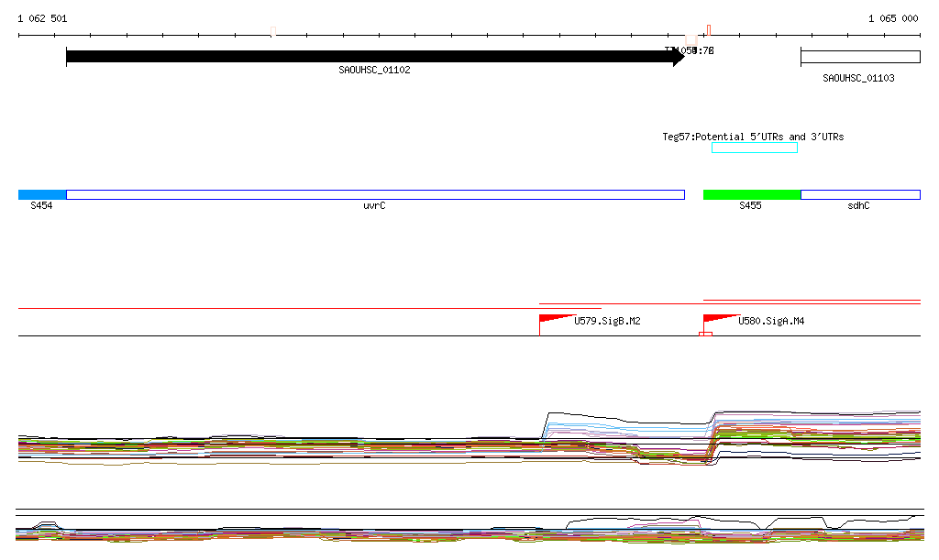Click the uvrC gene segment bar
Image resolution: width=939 pixels, height=560 pixels.
click(375, 194)
